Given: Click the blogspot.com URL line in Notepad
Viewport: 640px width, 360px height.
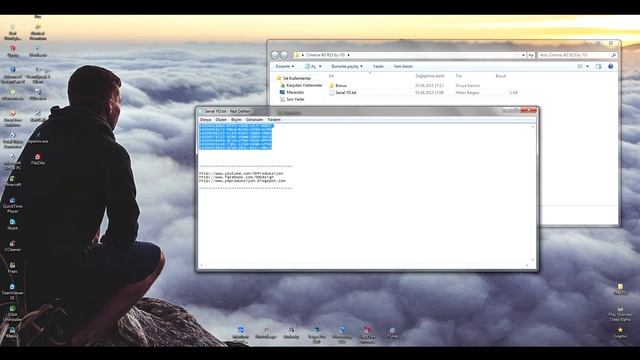Looking at the screenshot, I should pos(242,181).
